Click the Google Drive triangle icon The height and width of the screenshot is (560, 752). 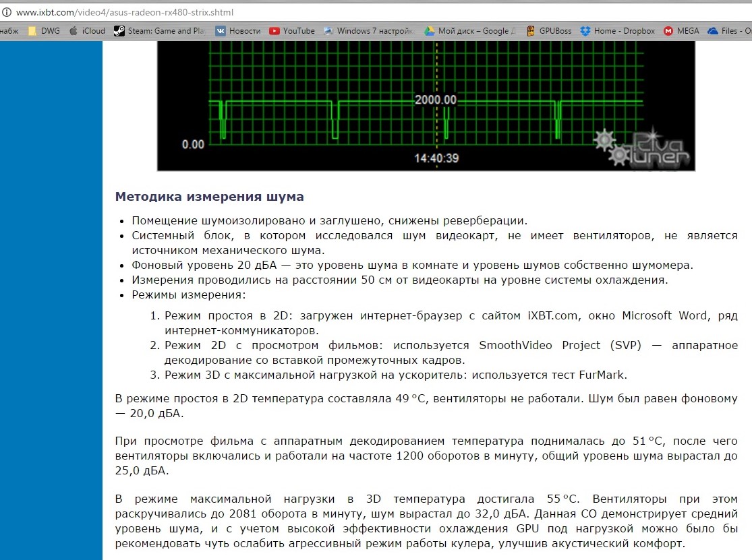pyautogui.click(x=429, y=31)
